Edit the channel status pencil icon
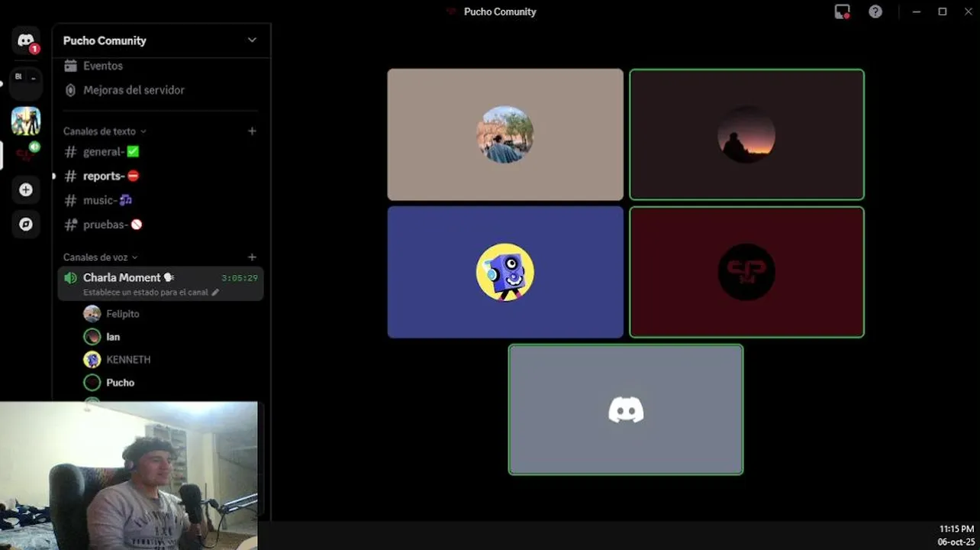The height and width of the screenshot is (550, 980). pos(215,293)
